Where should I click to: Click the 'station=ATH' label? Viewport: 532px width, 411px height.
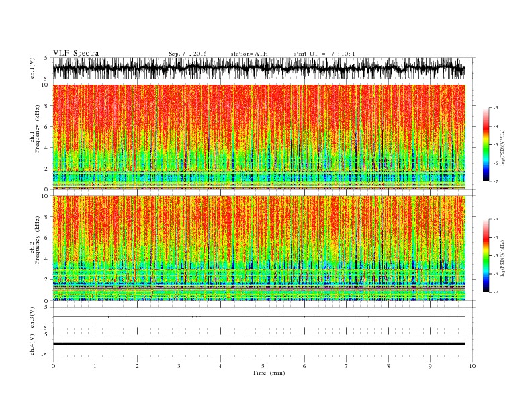tap(249, 54)
